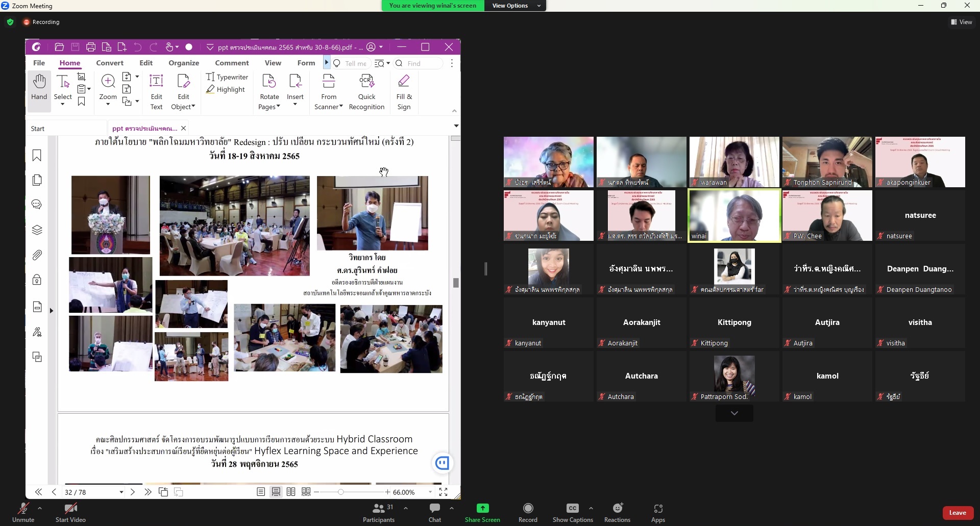Select the Quick Recognition OCR tool
This screenshot has height=526, width=980.
point(366,92)
